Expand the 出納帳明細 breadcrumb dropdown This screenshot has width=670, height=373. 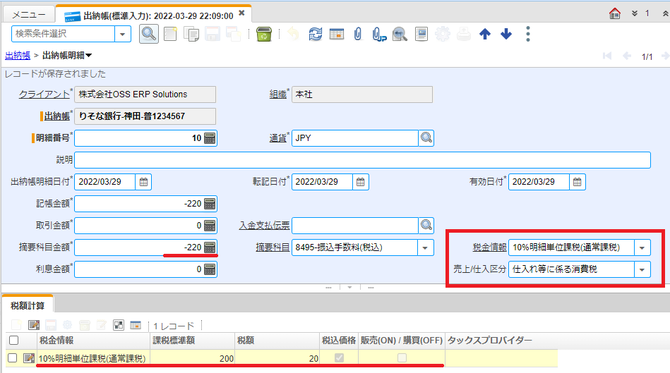click(x=88, y=56)
